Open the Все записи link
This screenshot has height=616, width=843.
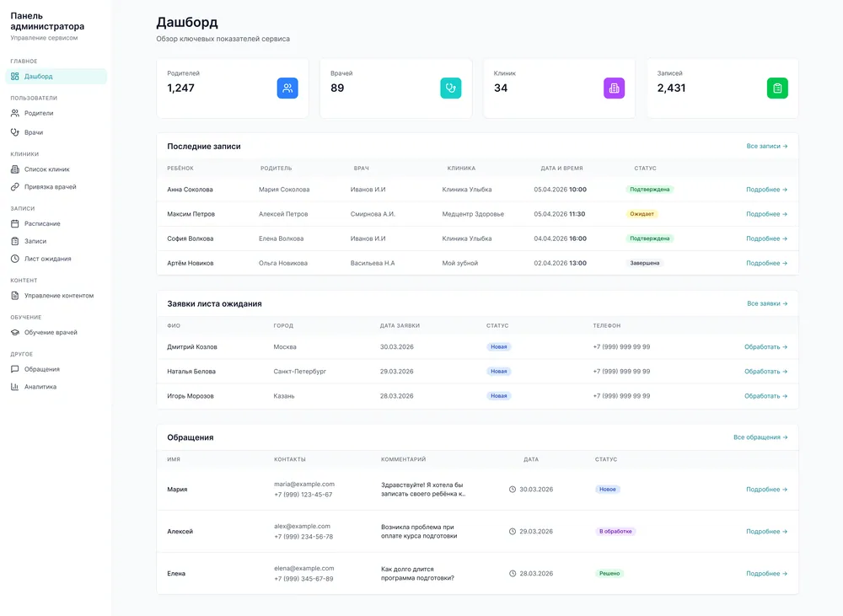[766, 147]
